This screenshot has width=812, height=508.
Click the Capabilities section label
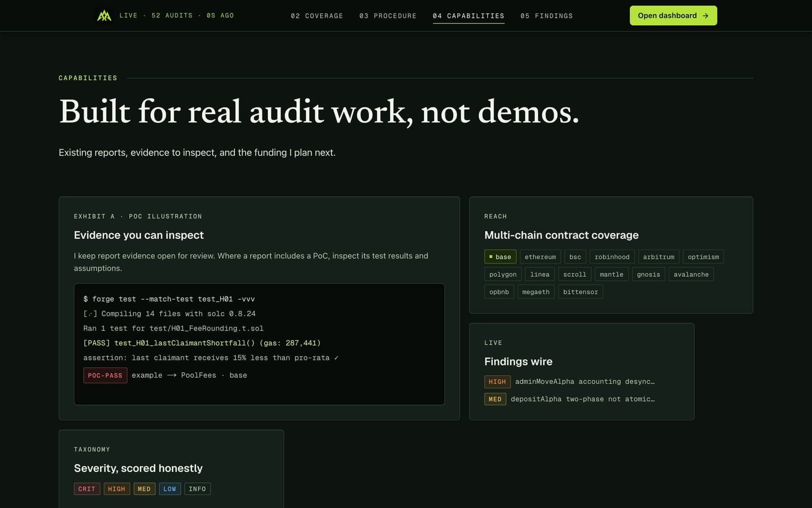click(x=88, y=78)
